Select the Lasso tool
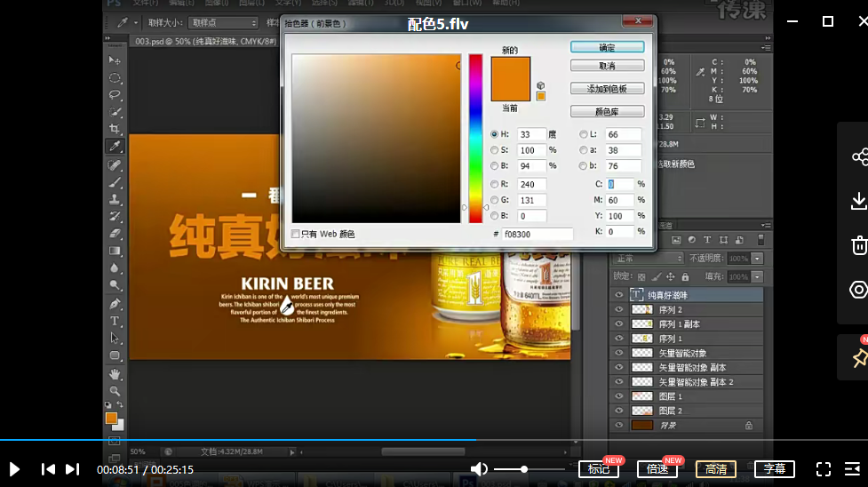The height and width of the screenshot is (487, 868). (x=115, y=94)
